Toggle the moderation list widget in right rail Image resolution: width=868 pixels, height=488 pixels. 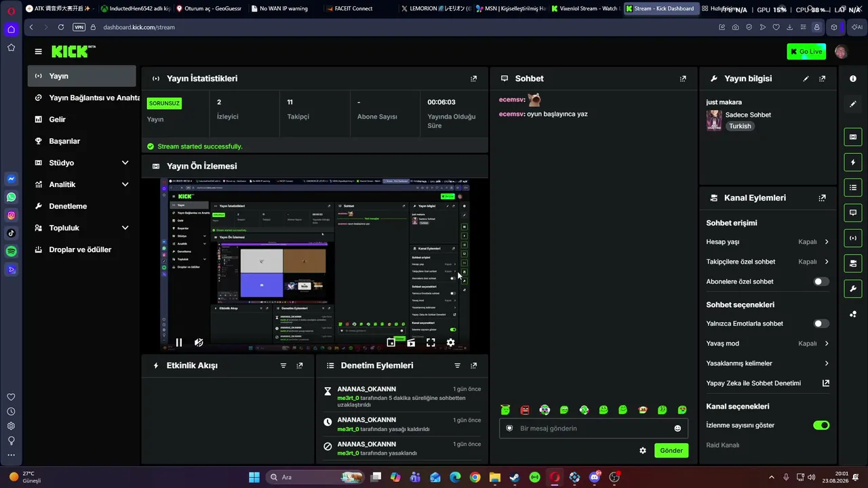click(853, 188)
